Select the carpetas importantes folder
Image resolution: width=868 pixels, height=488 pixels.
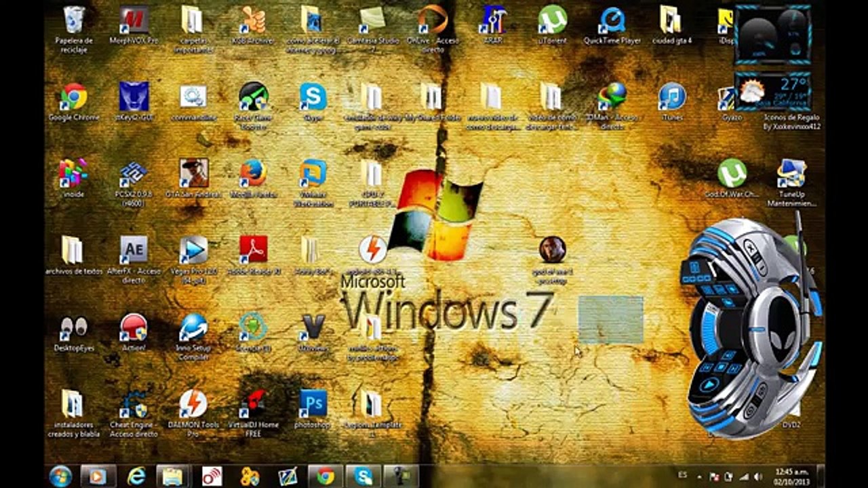coord(193,20)
